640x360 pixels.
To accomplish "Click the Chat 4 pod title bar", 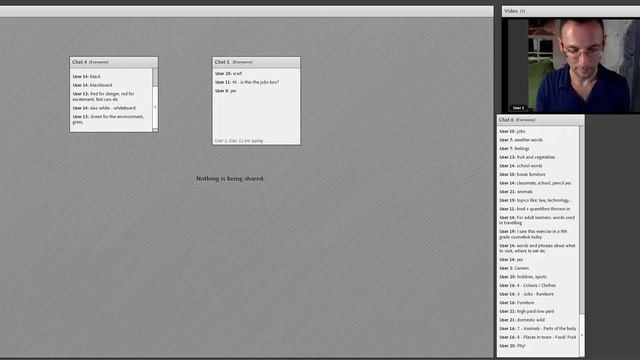I will [114, 62].
